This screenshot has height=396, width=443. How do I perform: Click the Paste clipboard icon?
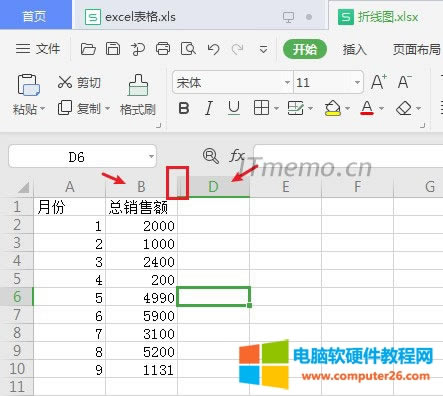pos(28,85)
